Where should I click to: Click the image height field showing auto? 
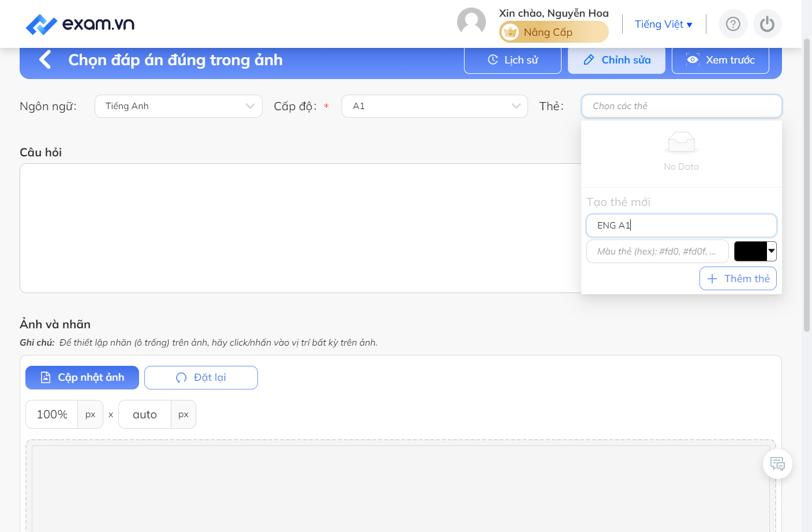(145, 414)
